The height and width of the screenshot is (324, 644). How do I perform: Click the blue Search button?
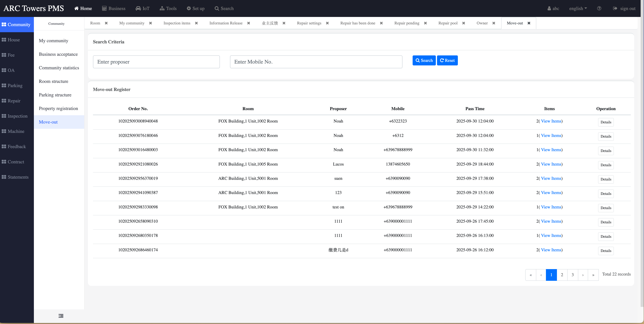point(424,60)
